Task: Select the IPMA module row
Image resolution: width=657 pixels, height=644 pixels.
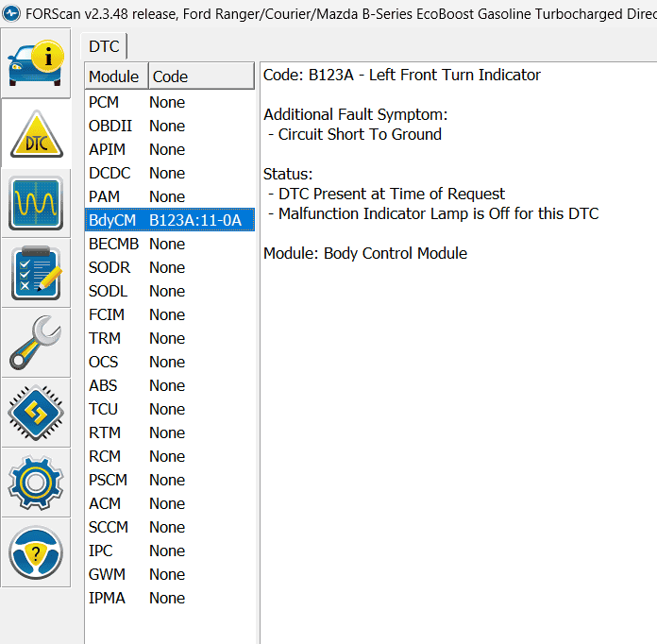Action: point(170,598)
